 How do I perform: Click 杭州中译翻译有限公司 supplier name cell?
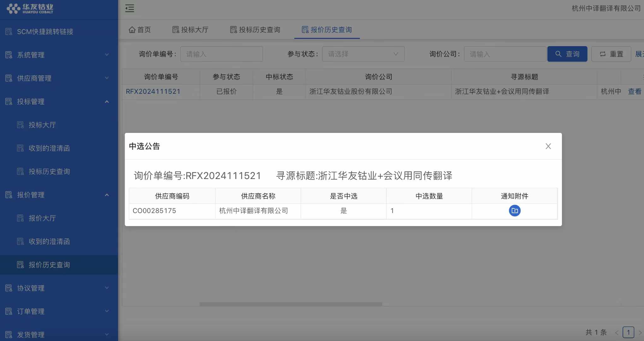click(x=258, y=211)
